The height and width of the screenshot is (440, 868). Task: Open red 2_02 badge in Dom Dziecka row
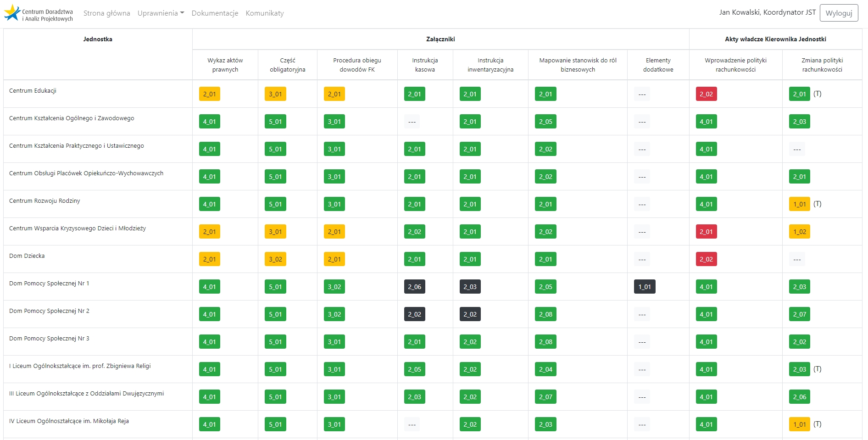tap(706, 259)
